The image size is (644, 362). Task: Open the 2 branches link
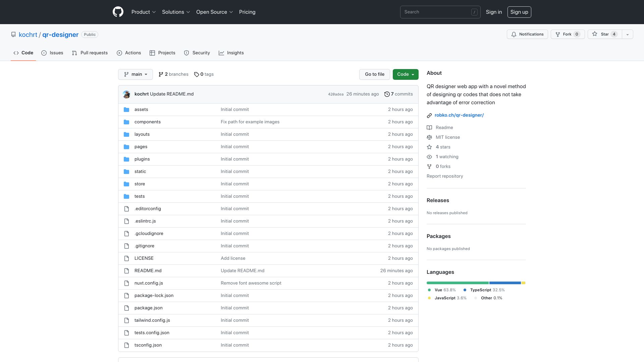173,74
